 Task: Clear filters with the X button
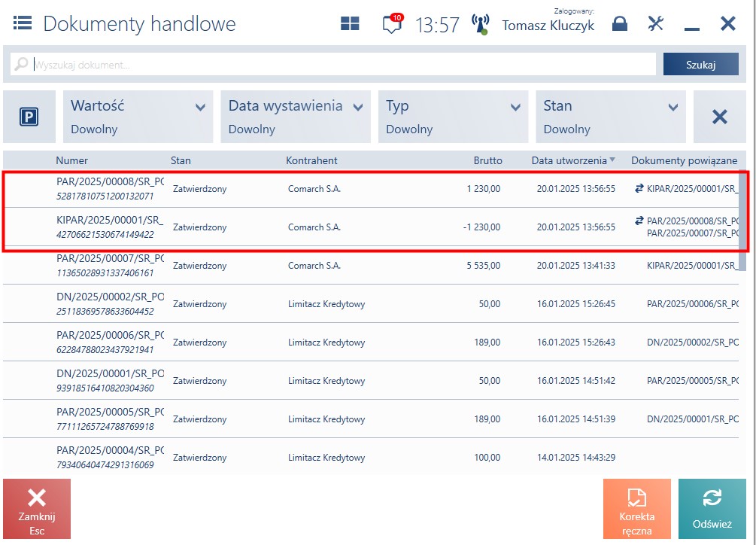pyautogui.click(x=719, y=117)
